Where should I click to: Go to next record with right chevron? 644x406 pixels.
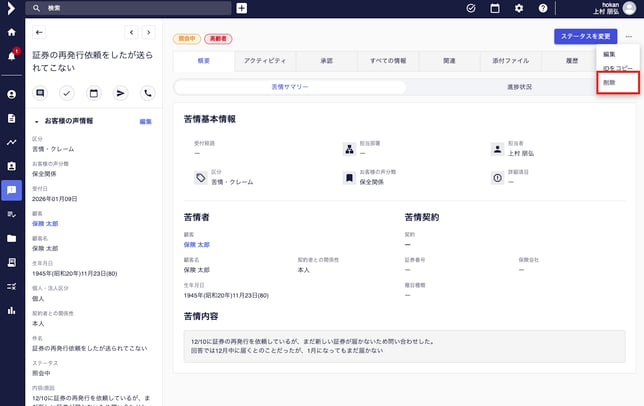pos(148,33)
